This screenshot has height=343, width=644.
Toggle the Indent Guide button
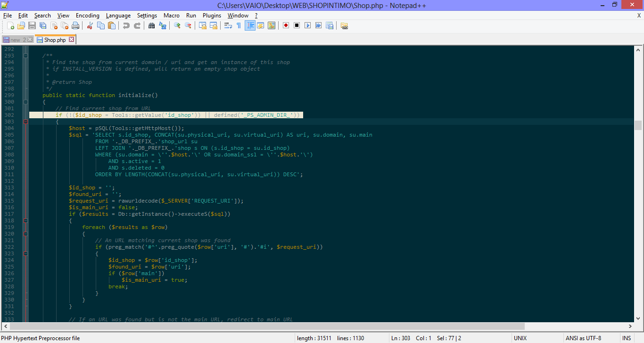(250, 25)
